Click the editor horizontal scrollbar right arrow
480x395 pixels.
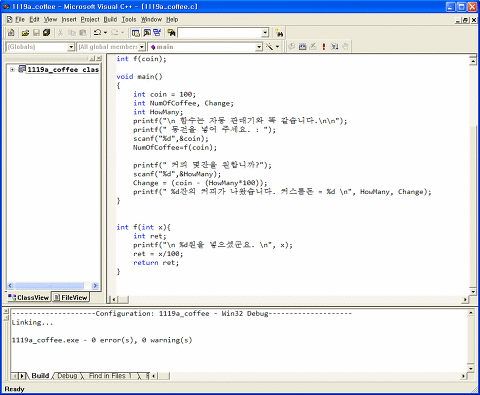pyautogui.click(x=465, y=300)
